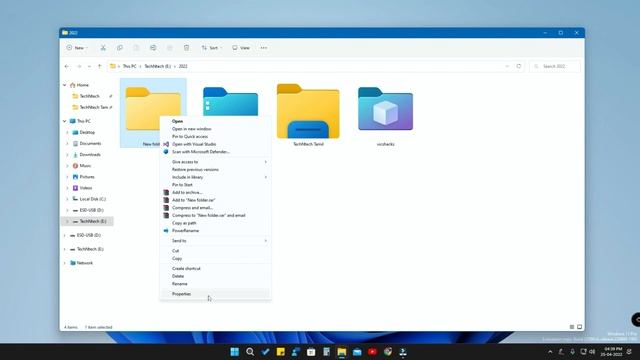Show hidden system tray icons chevron
Image resolution: width=640 pixels, height=360 pixels.
point(550,351)
